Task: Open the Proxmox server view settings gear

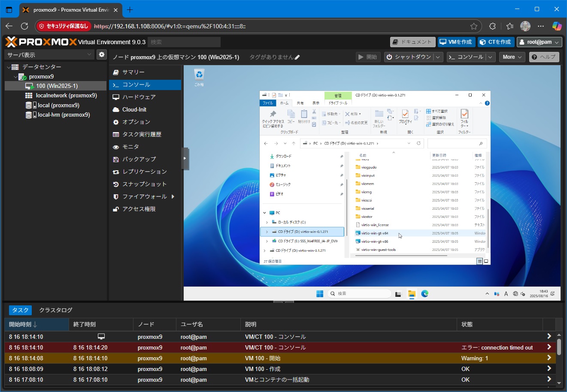Action: (x=101, y=54)
